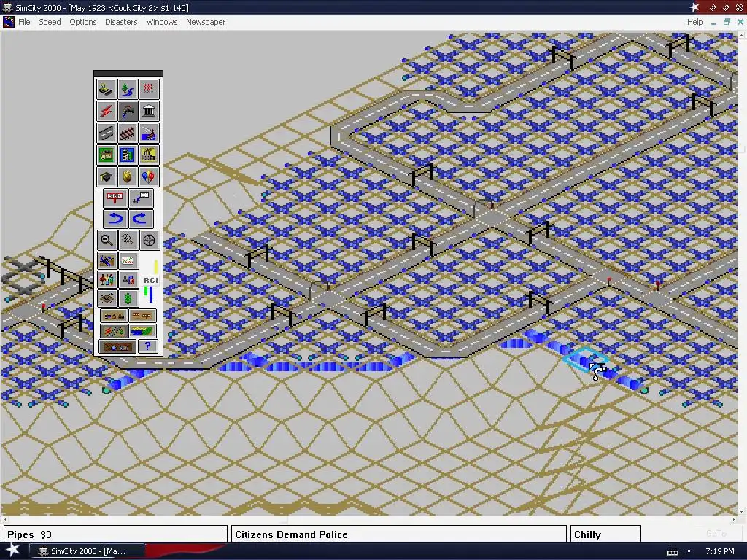Select the Industrial zone tool
This screenshot has width=747, height=560.
pyautogui.click(x=149, y=155)
